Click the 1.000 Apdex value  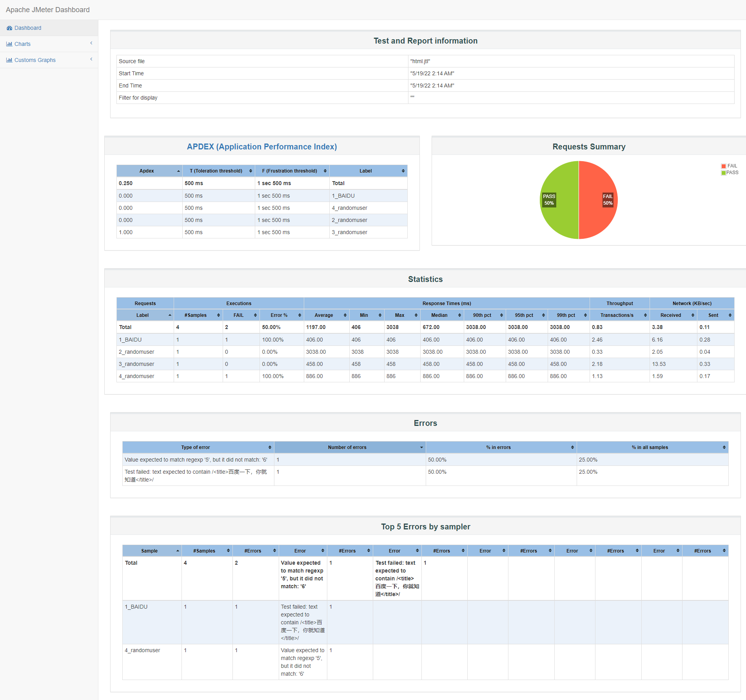pyautogui.click(x=126, y=233)
